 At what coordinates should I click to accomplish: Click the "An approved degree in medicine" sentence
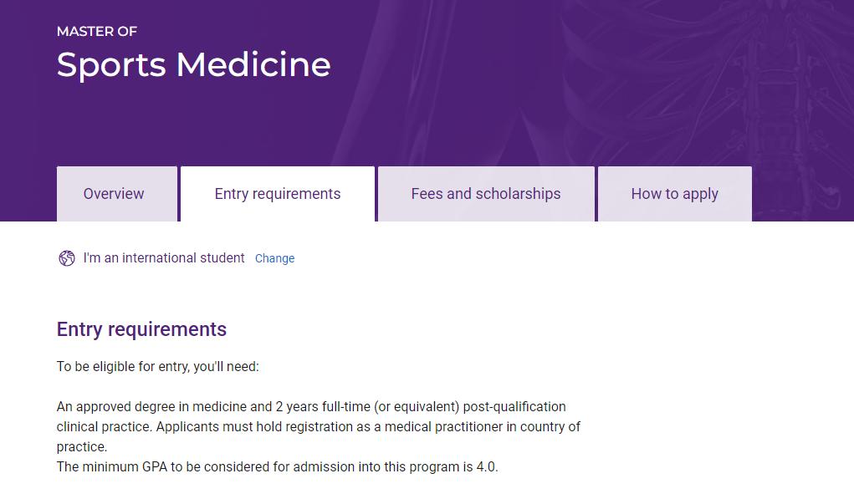click(x=163, y=407)
